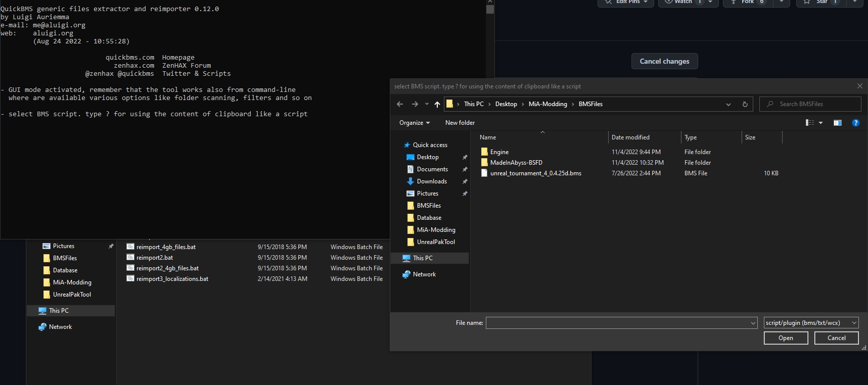The width and height of the screenshot is (868, 385).
Task: Select Downloads in Quick access
Action: click(432, 181)
